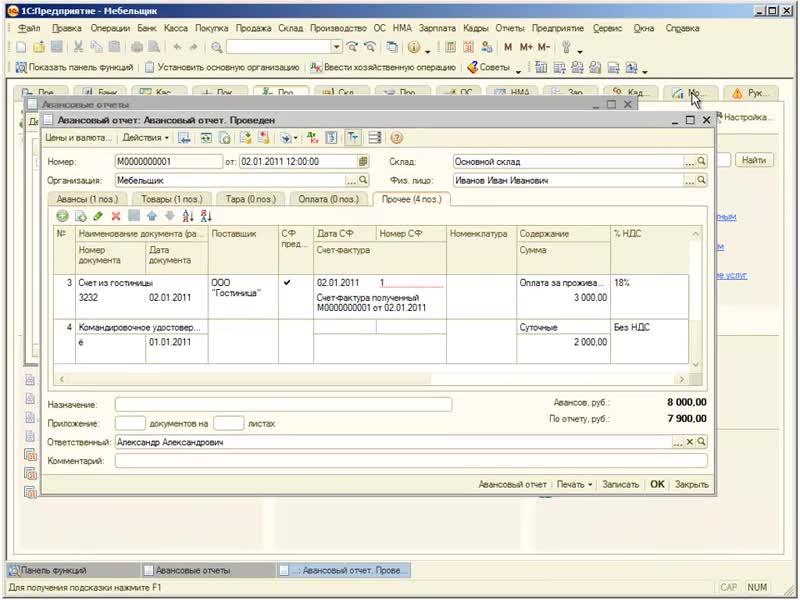
Task: Click the green Add row icon
Action: tap(62, 215)
